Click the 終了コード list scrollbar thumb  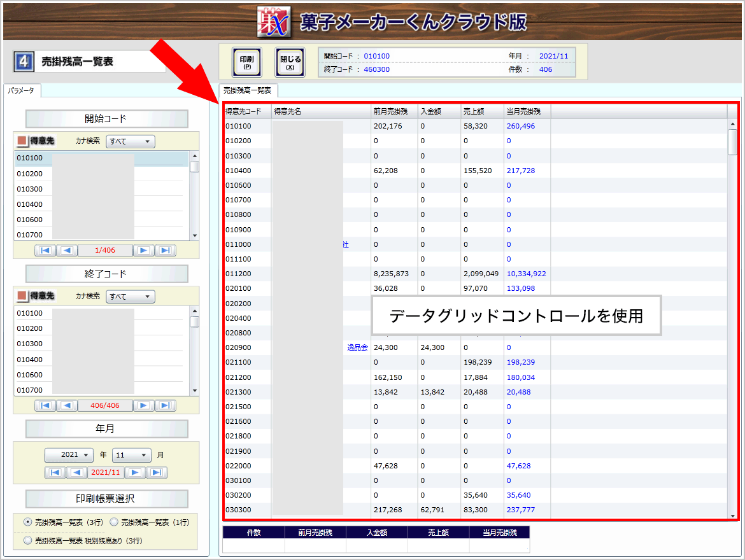click(x=194, y=322)
